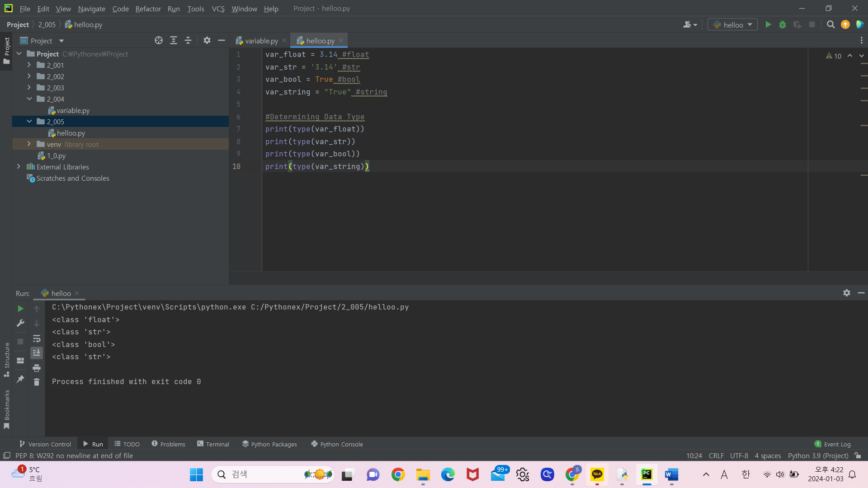This screenshot has height=488, width=868.
Task: Switch to the variable.py editor tab
Action: 261,41
